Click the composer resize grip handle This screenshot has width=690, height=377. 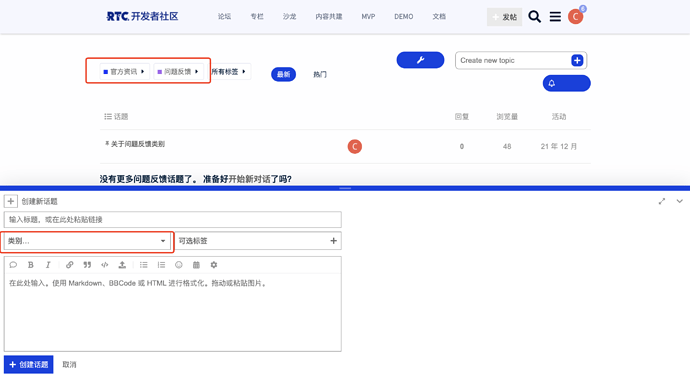pos(345,188)
